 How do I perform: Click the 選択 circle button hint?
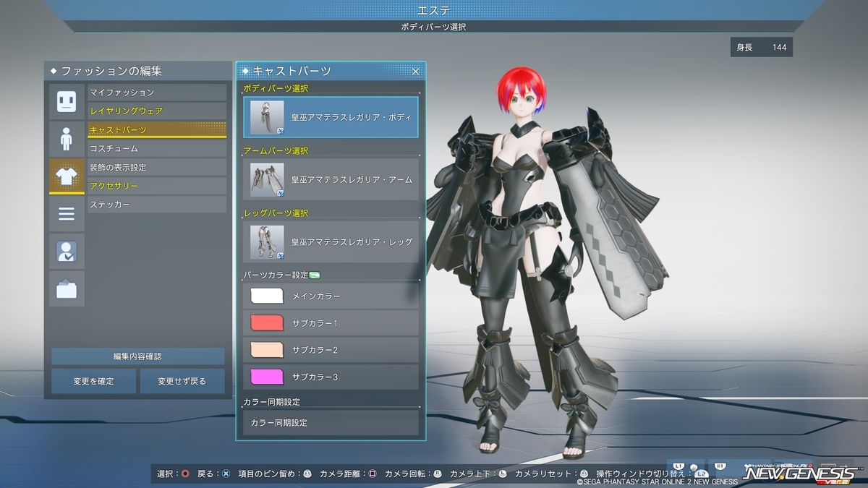click(x=185, y=474)
